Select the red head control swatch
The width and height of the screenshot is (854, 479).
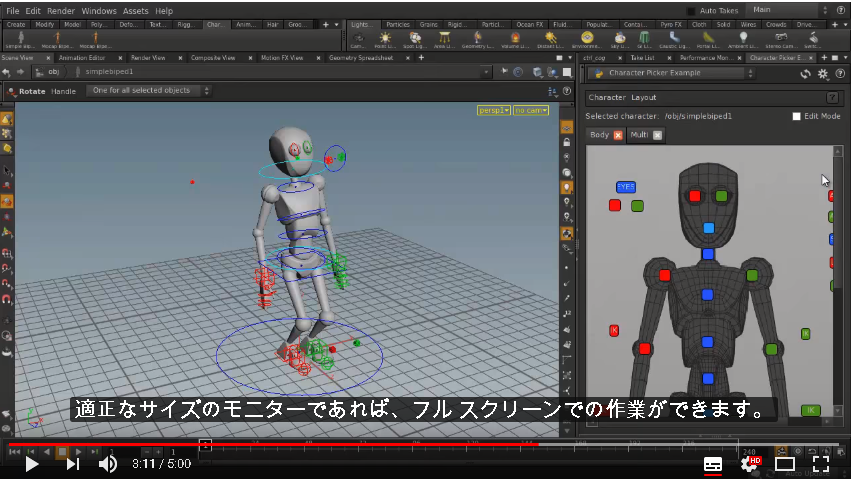click(x=695, y=196)
